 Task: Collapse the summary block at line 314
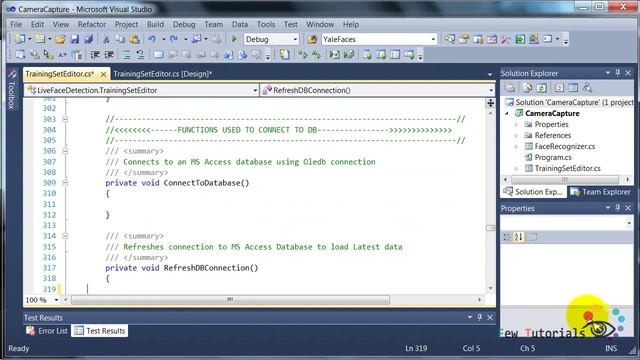point(65,236)
